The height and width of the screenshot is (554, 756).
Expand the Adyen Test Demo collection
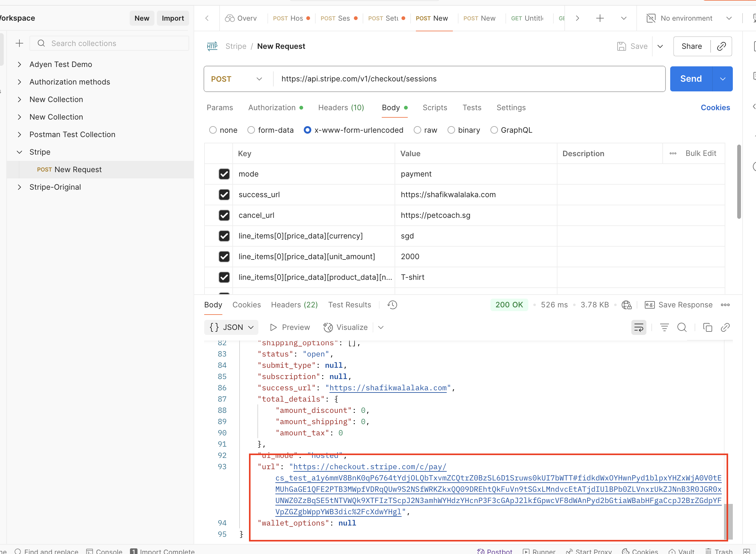coord(19,64)
